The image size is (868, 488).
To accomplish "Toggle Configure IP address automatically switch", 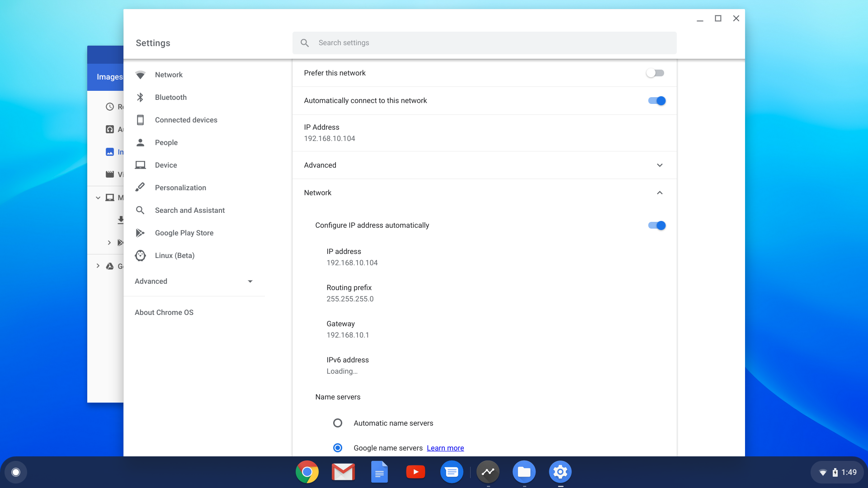I will pyautogui.click(x=656, y=225).
